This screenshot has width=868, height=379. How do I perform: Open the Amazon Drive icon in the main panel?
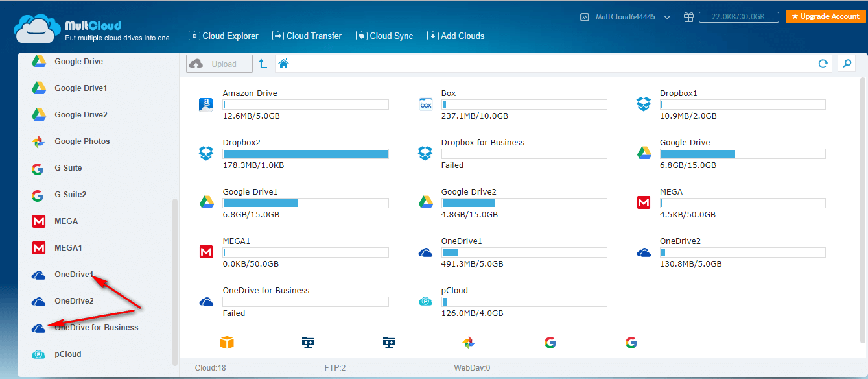click(206, 104)
